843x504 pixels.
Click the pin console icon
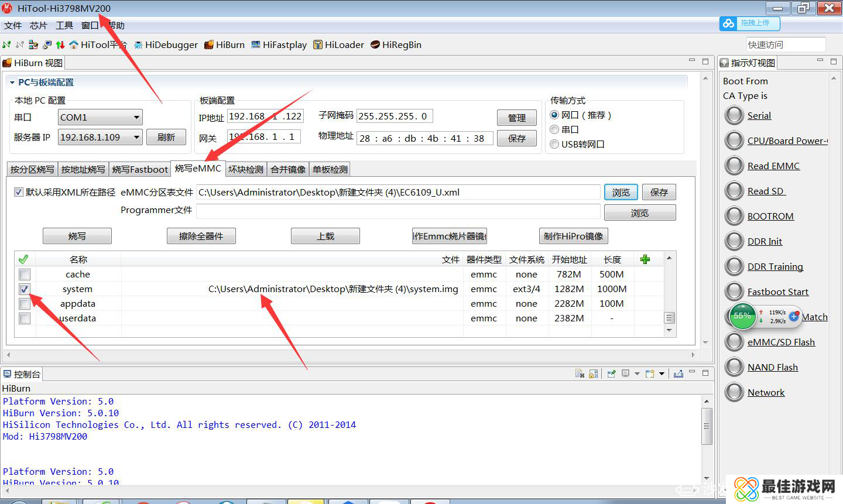tap(611, 373)
